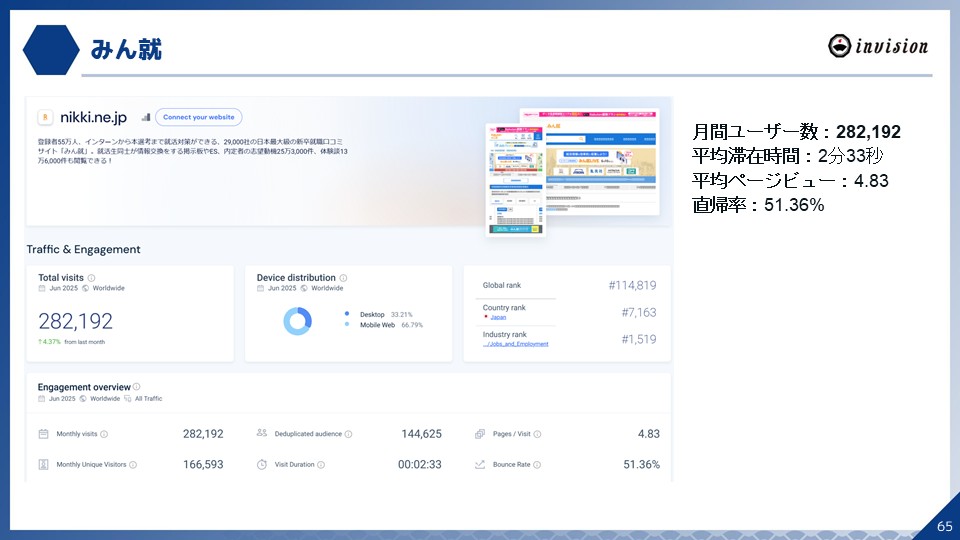
Task: Click the info icon next to Total visits
Action: [x=91, y=278]
